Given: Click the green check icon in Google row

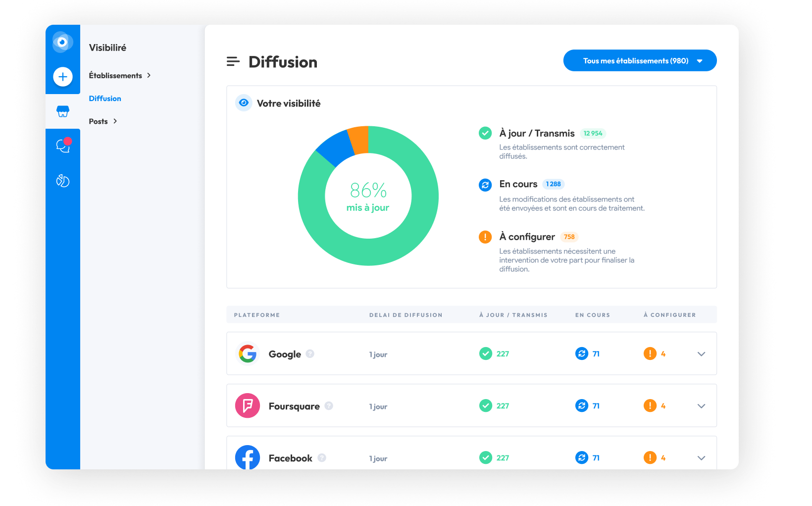Looking at the screenshot, I should pos(486,354).
